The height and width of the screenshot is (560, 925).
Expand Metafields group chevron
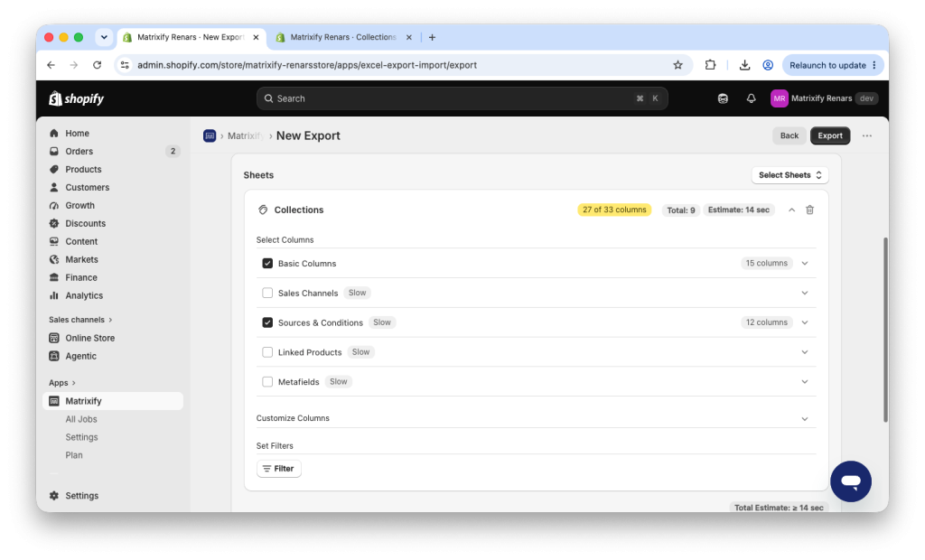pos(805,382)
